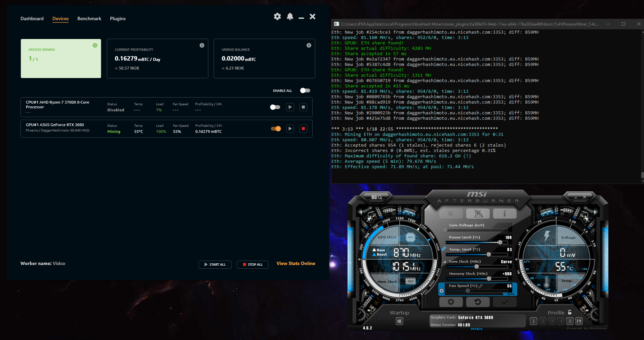Click the Afterburner Detach link
644x340 pixels.
477,329
